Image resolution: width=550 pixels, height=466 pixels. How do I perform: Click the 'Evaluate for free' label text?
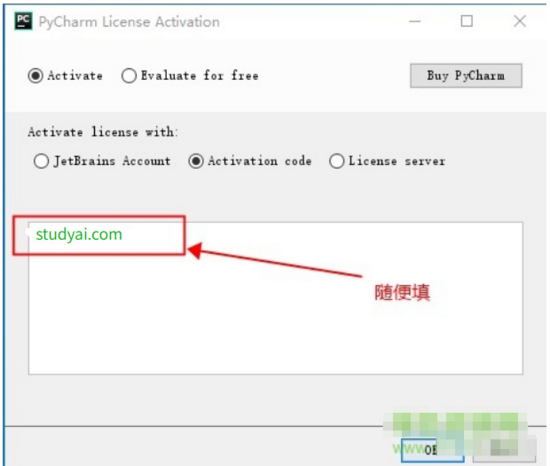tap(200, 76)
